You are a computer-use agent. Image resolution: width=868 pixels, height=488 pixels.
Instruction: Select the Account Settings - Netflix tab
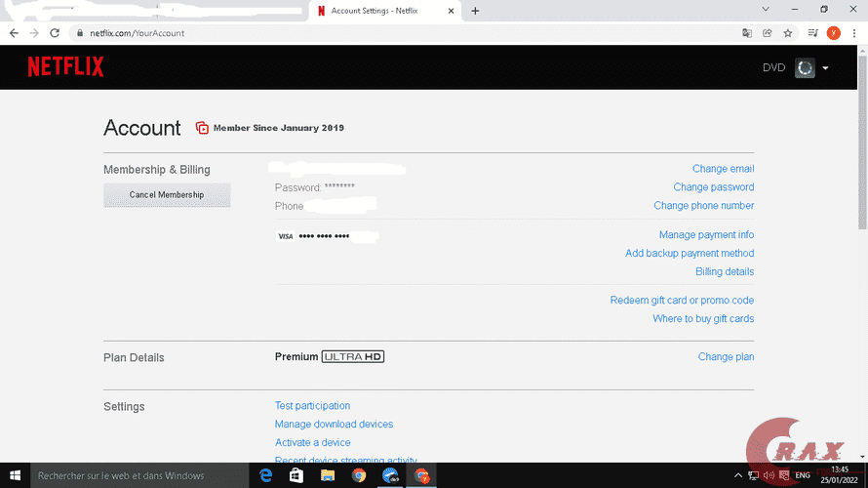384,11
